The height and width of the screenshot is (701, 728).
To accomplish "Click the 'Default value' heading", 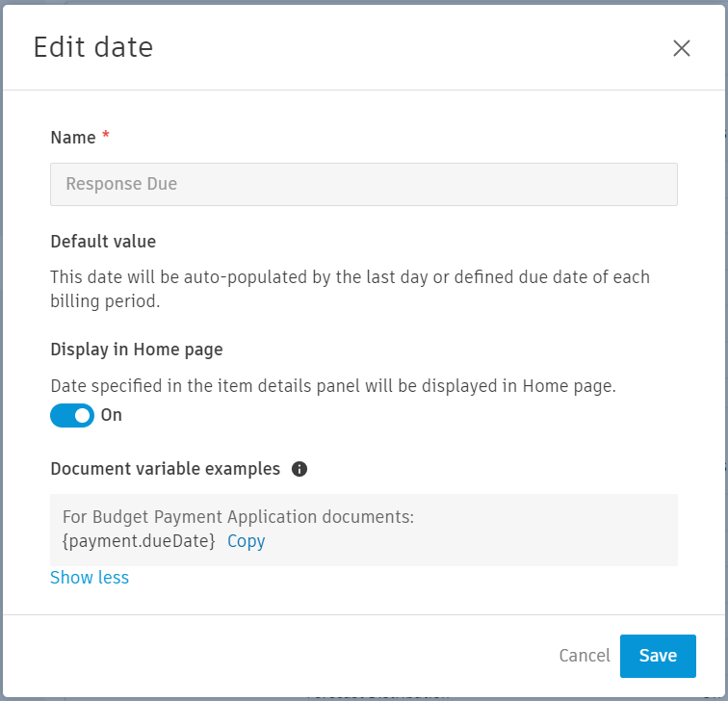I will click(x=103, y=241).
